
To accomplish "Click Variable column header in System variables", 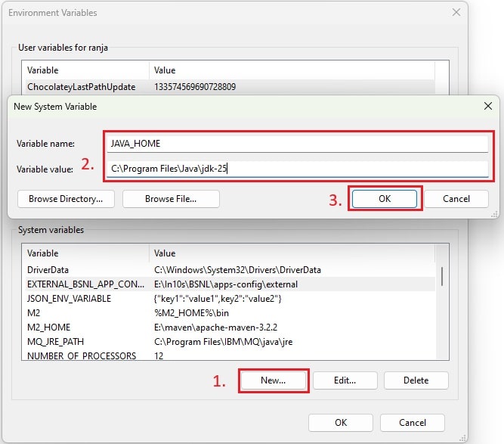I will tap(85, 253).
